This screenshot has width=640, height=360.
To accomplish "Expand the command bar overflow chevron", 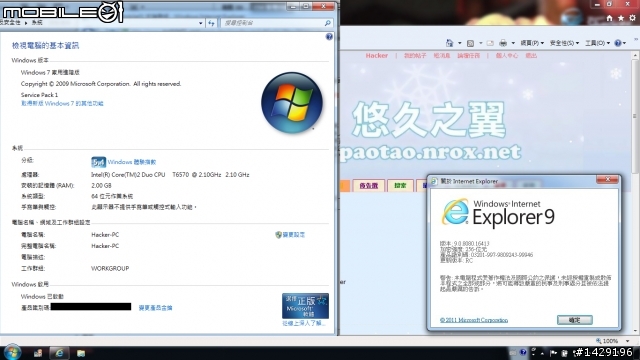I will tap(636, 40).
